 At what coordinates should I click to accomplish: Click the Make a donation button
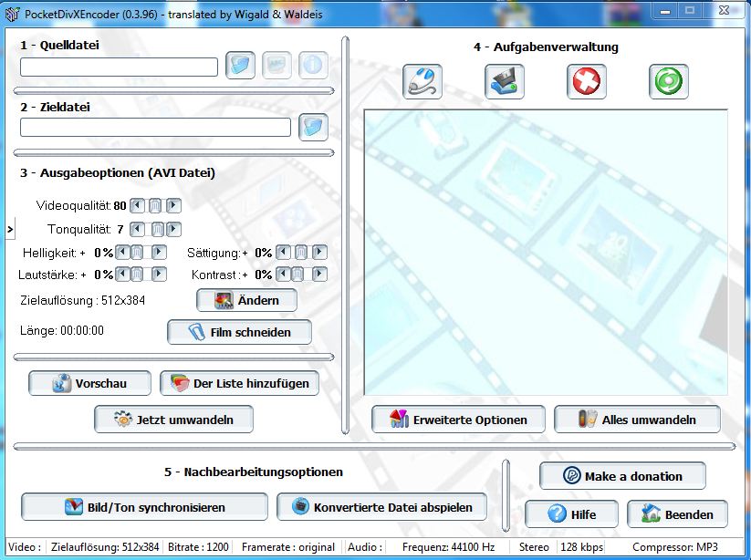[x=622, y=476]
